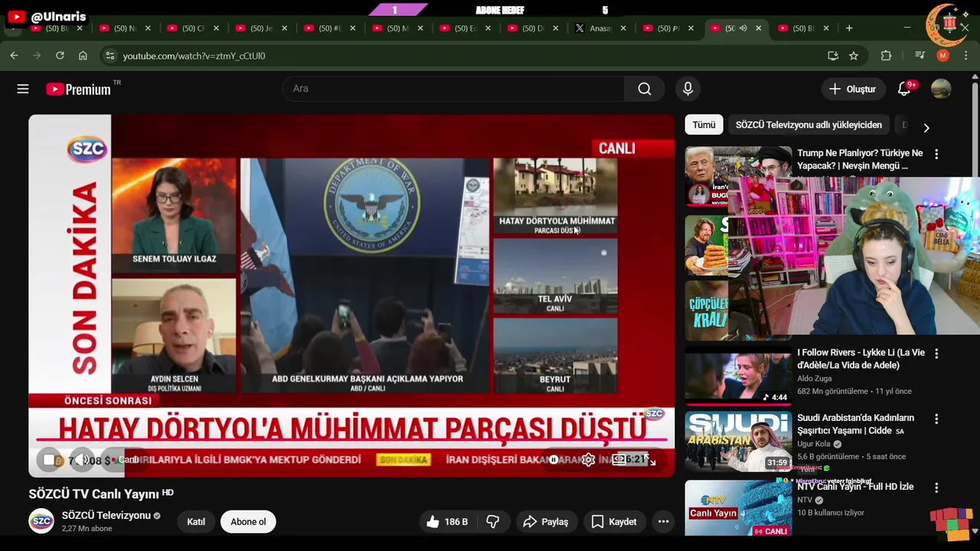Click the YouTube Premium logo

tap(78, 89)
